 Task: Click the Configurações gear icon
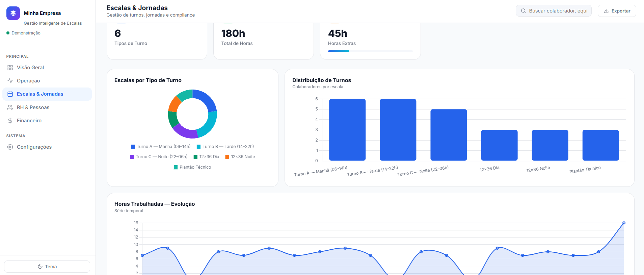(x=10, y=147)
